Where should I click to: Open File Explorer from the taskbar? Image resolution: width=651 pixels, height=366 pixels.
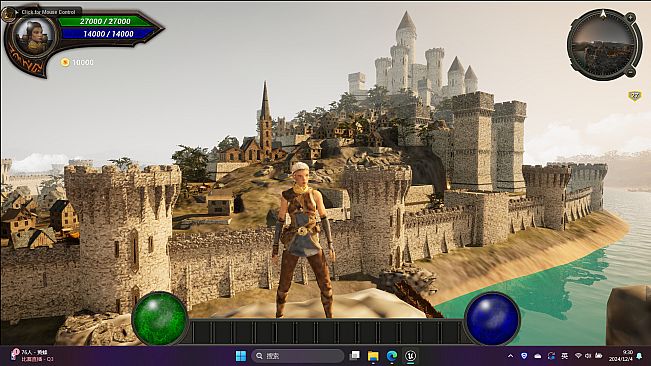click(373, 356)
